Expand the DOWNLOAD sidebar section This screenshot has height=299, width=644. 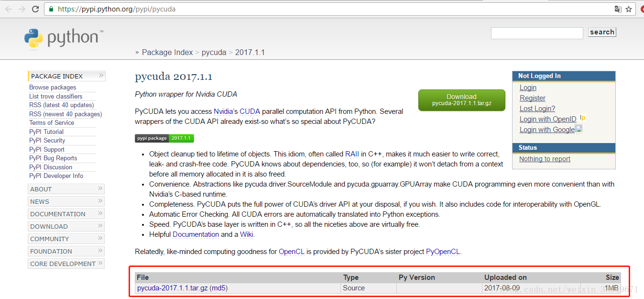click(66, 226)
